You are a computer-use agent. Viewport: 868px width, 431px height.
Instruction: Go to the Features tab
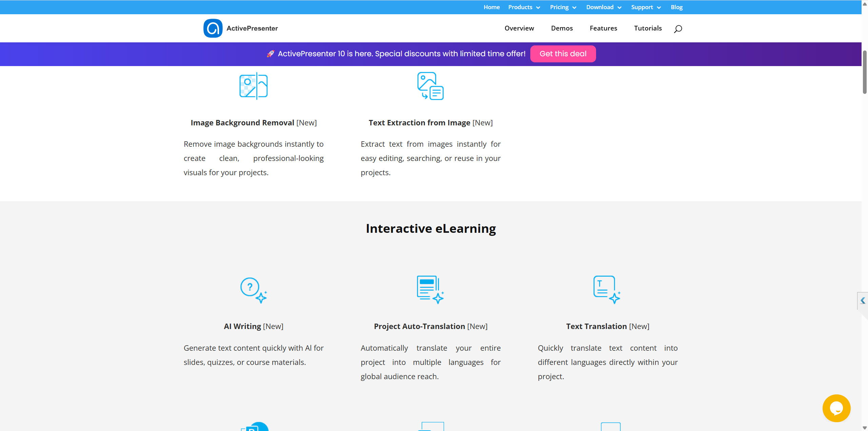click(603, 28)
